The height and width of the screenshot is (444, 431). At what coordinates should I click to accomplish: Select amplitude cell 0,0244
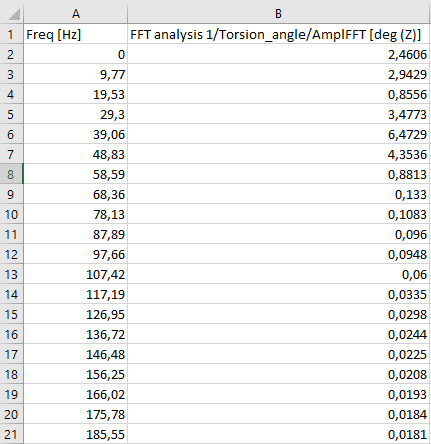click(x=279, y=334)
